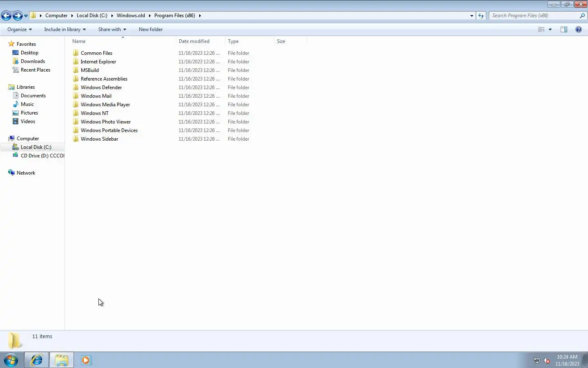This screenshot has height=368, width=588.
Task: Open Recent Places in the navigation pane
Action: coord(36,70)
